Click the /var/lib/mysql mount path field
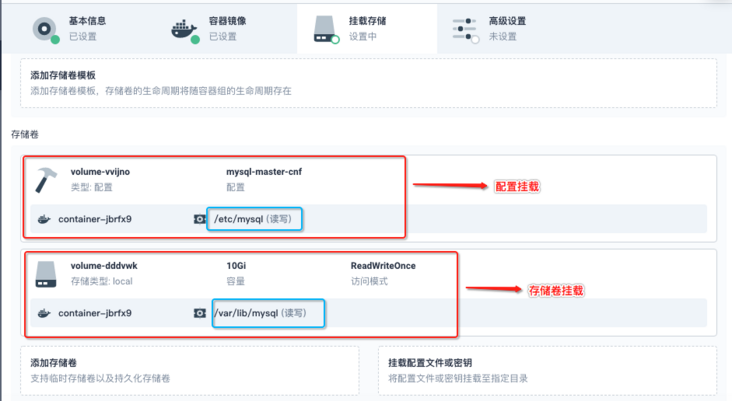 click(x=267, y=313)
